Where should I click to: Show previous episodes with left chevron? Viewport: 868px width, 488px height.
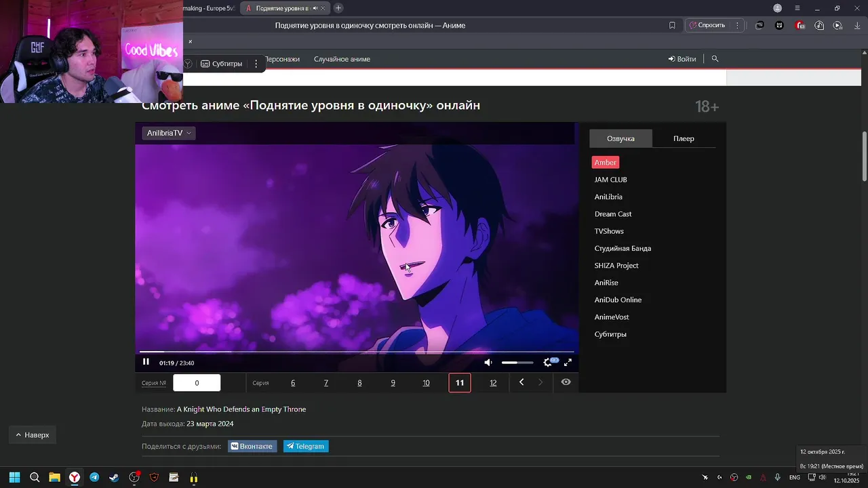point(521,382)
